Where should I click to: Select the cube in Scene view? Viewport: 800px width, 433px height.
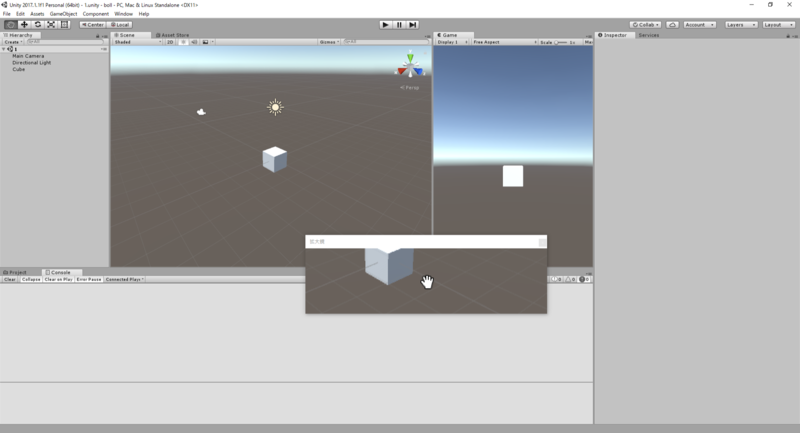tap(274, 159)
